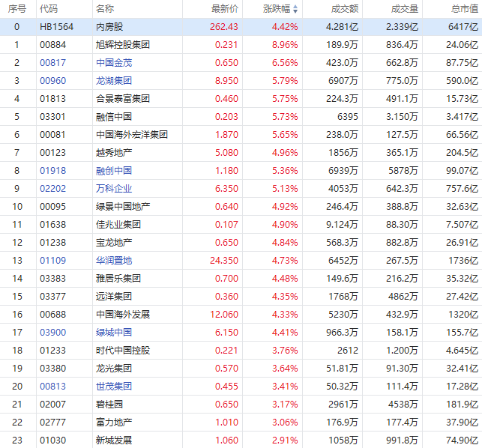Open the 万科企业 stock link
The image size is (482, 448).
tap(114, 189)
